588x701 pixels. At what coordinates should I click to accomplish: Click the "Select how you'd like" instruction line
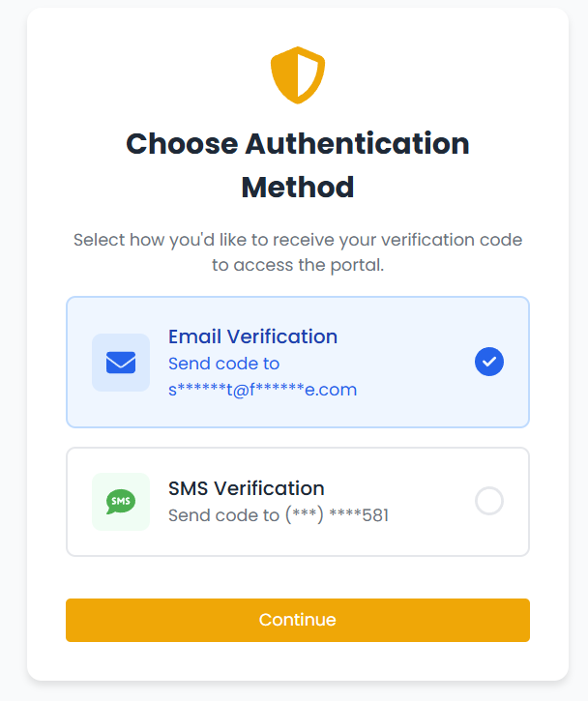click(x=298, y=239)
